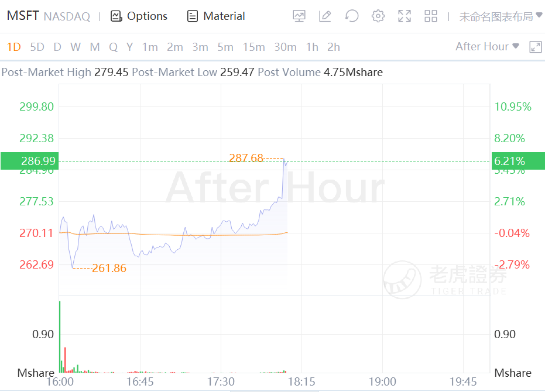Switch to the 5D timeframe
Viewport: 545px width, 392px height.
click(x=37, y=47)
